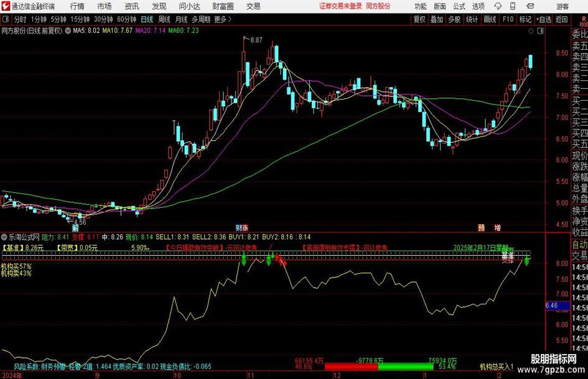
Task: Click the diamond icon at chart top right
Action: (531, 30)
